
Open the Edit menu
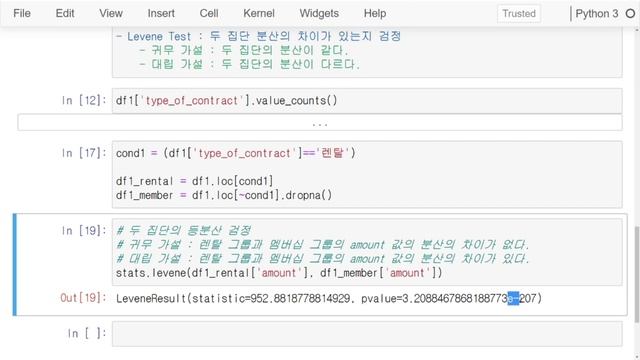pyautogui.click(x=65, y=13)
